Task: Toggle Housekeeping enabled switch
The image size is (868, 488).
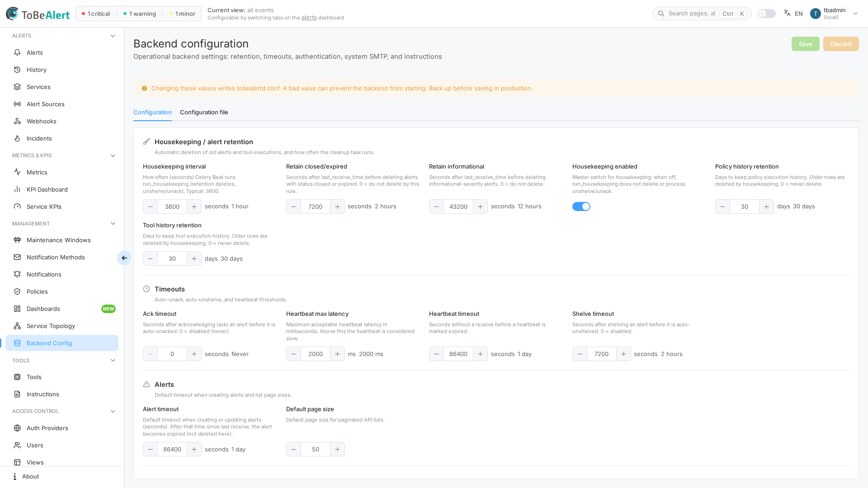Action: 581,206
